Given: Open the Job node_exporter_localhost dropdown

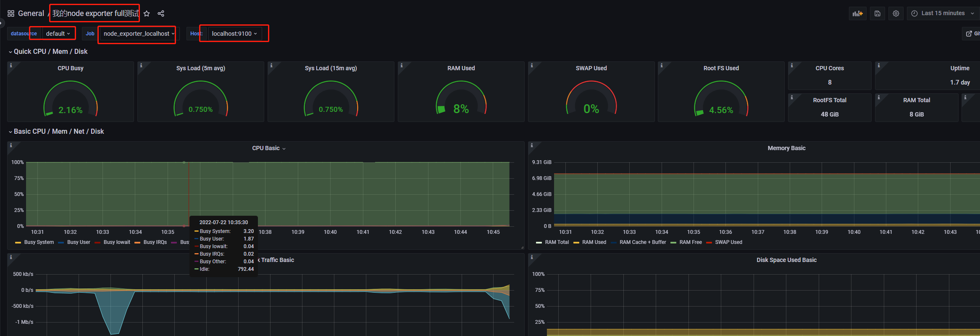Looking at the screenshot, I should coord(139,34).
